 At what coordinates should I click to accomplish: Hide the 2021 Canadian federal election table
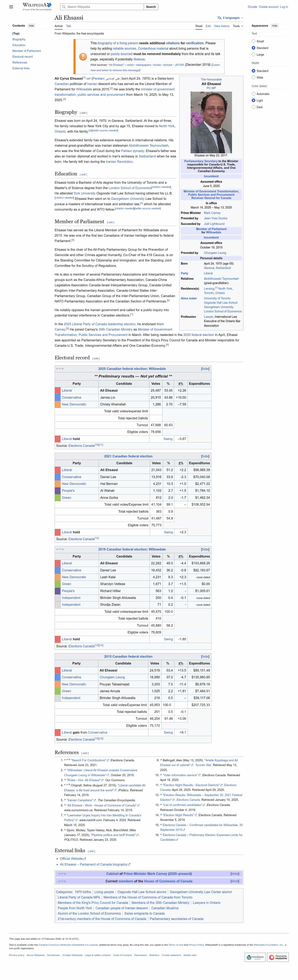click(205, 456)
